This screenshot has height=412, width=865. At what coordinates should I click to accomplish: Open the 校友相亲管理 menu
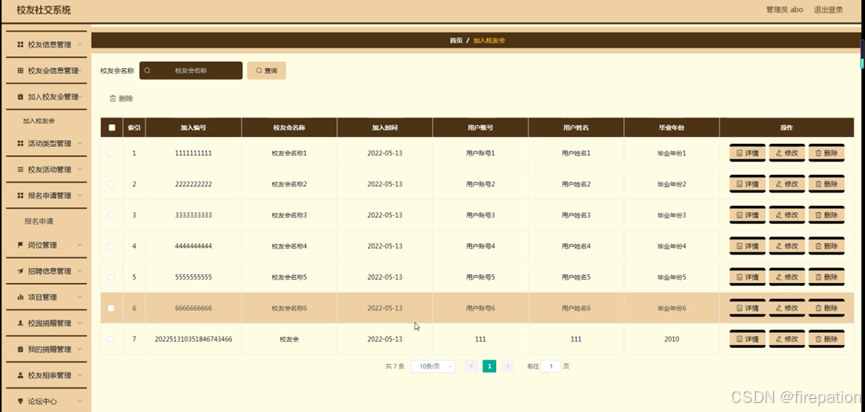coord(46,375)
